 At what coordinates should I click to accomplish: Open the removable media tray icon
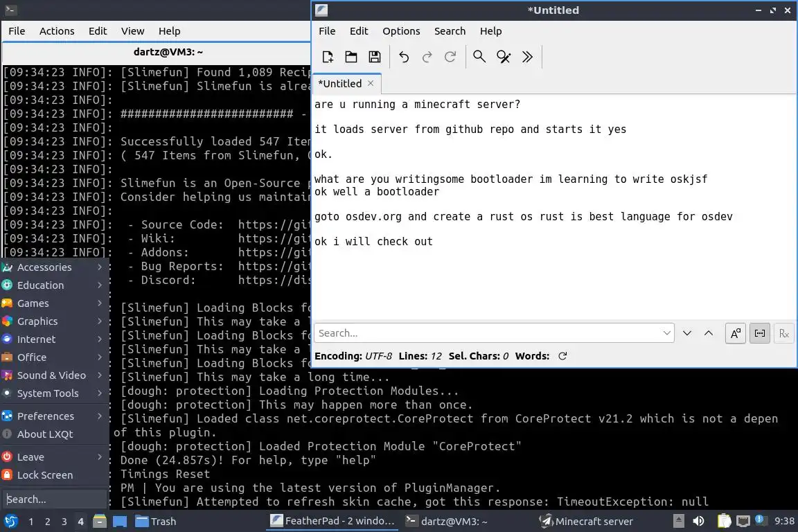(679, 522)
